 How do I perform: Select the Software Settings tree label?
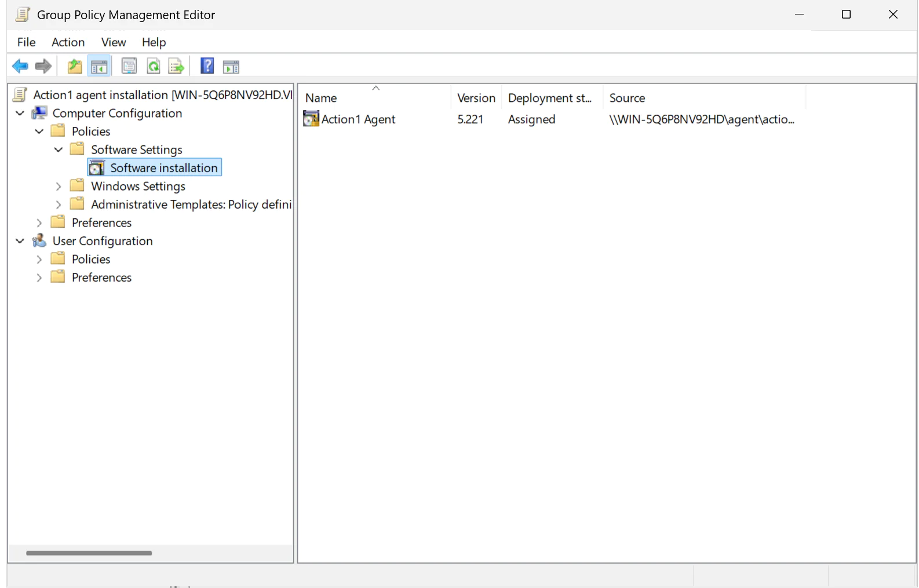coord(137,149)
